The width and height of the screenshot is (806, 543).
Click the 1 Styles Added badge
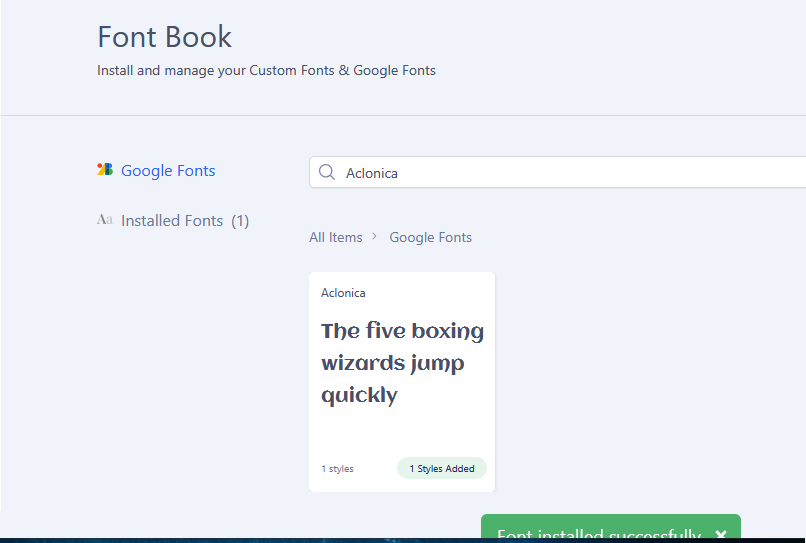[441, 468]
